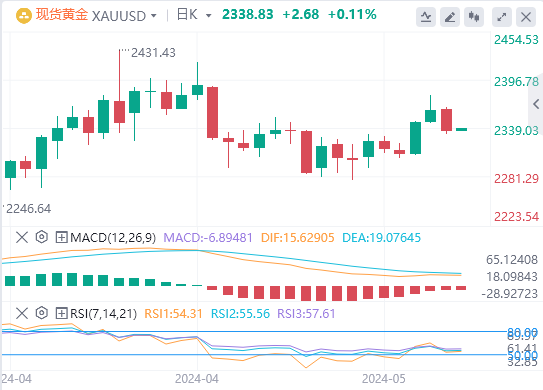The image size is (543, 390).
Task: Select the drawing pencil tool
Action: coord(450,16)
